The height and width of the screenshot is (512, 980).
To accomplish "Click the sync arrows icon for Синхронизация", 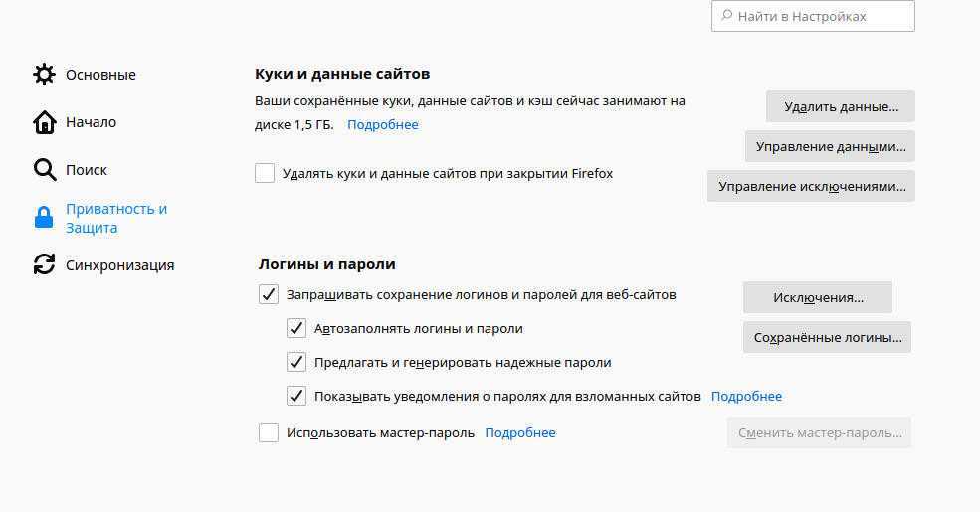I will [x=45, y=265].
